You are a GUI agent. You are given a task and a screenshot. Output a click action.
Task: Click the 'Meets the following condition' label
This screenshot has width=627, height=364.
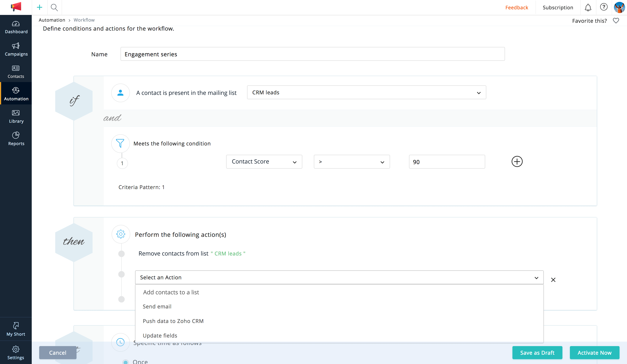tap(172, 143)
